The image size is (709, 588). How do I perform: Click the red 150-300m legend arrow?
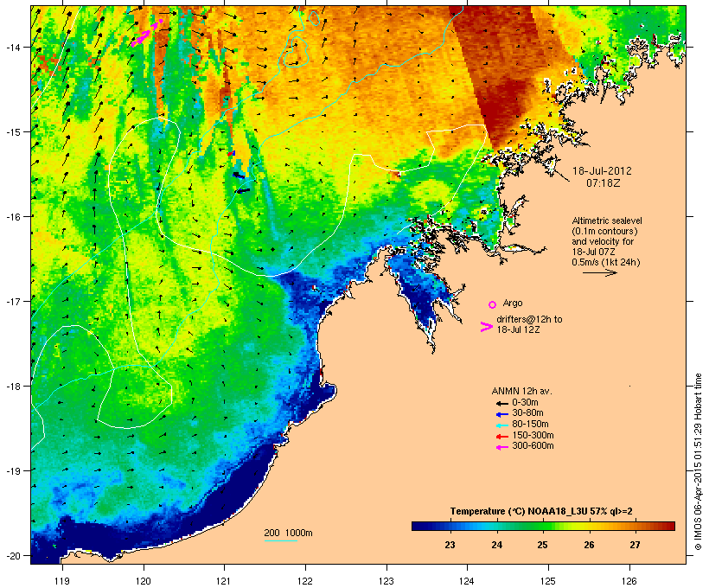point(501,437)
